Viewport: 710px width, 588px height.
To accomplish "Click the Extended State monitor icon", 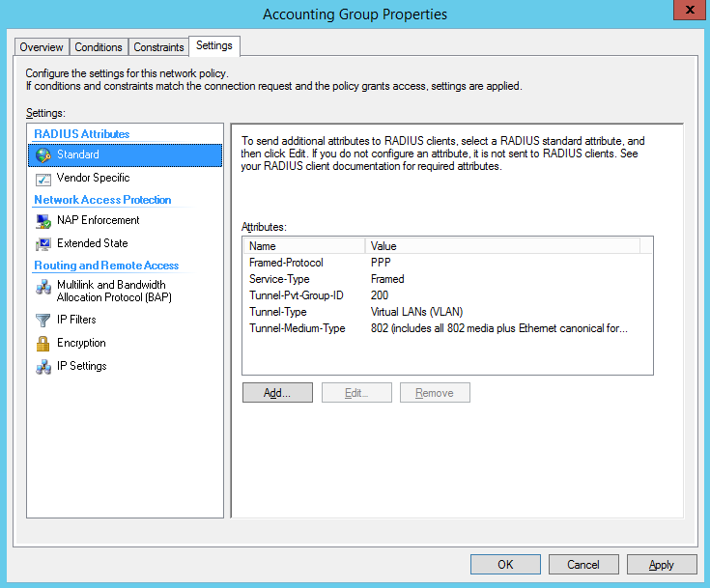I will pyautogui.click(x=43, y=244).
